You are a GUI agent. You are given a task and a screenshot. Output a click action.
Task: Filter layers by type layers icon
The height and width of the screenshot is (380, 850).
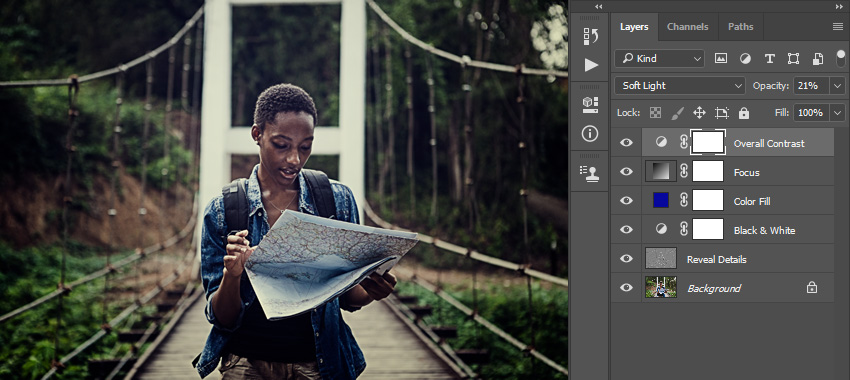pyautogui.click(x=769, y=59)
